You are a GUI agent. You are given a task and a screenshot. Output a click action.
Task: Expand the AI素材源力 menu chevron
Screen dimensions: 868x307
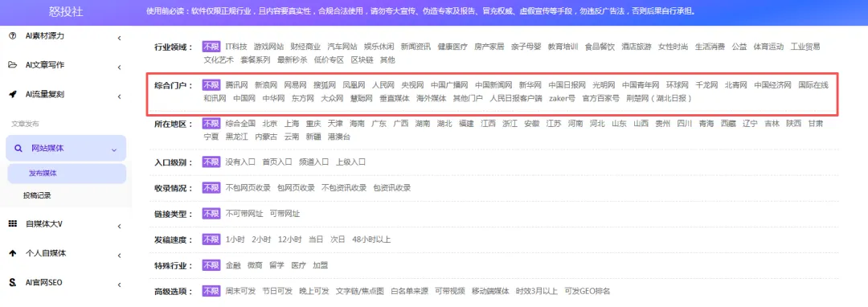pos(119,38)
